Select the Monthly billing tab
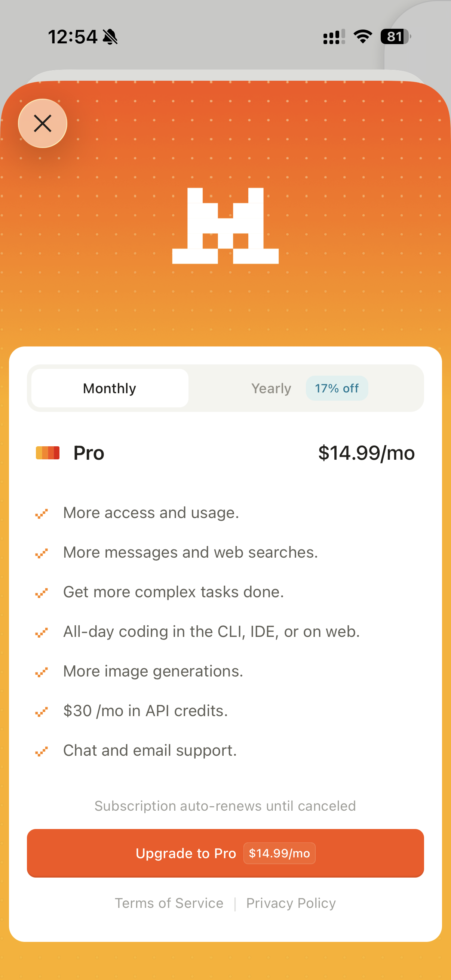The width and height of the screenshot is (451, 980). click(110, 388)
